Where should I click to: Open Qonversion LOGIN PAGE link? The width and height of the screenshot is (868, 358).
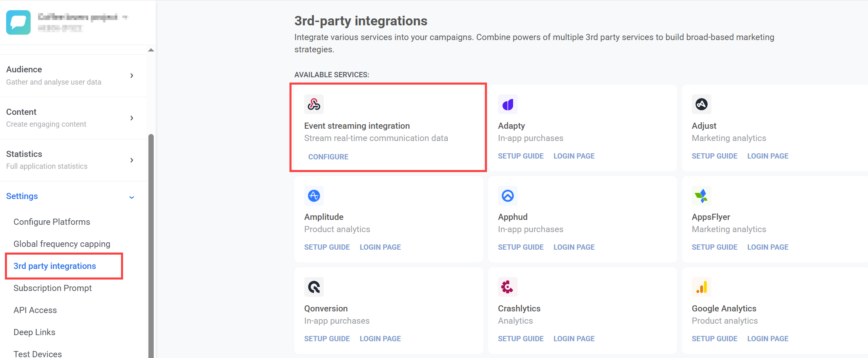pos(380,339)
